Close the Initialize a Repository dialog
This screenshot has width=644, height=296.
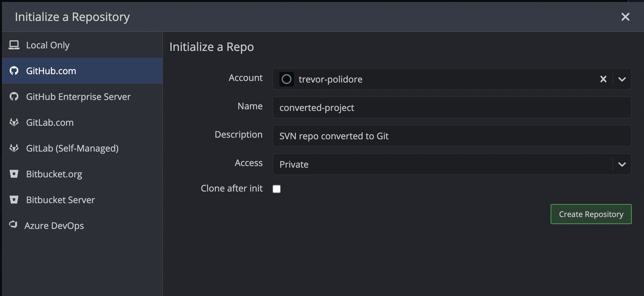[625, 17]
